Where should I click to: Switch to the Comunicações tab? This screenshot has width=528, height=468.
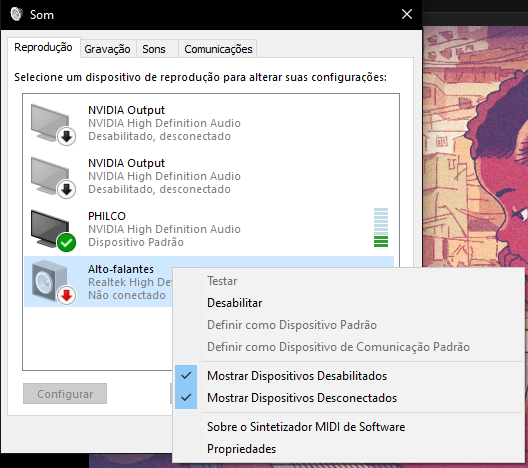(218, 49)
